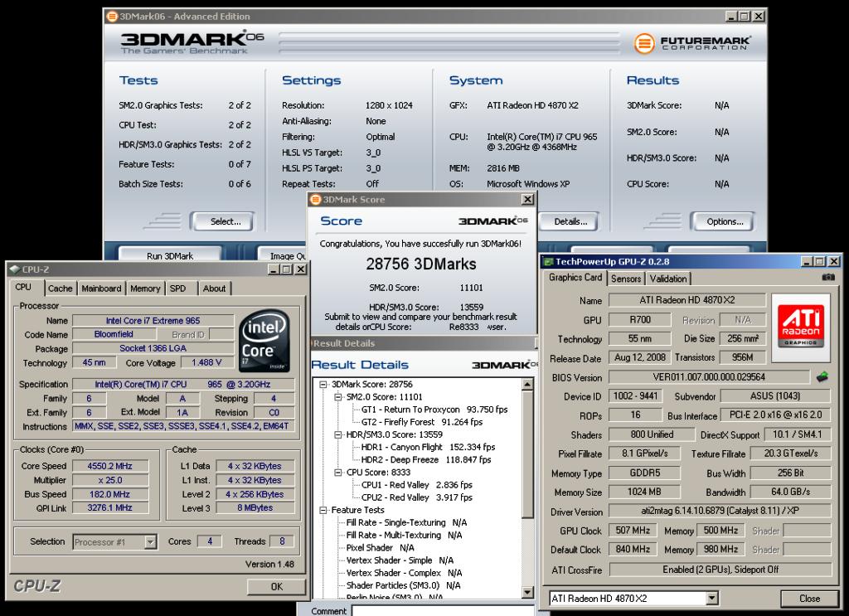This screenshot has width=849, height=616.
Task: Click the processor name 'Intel Core i7 Extreme 965'
Action: coord(153,321)
